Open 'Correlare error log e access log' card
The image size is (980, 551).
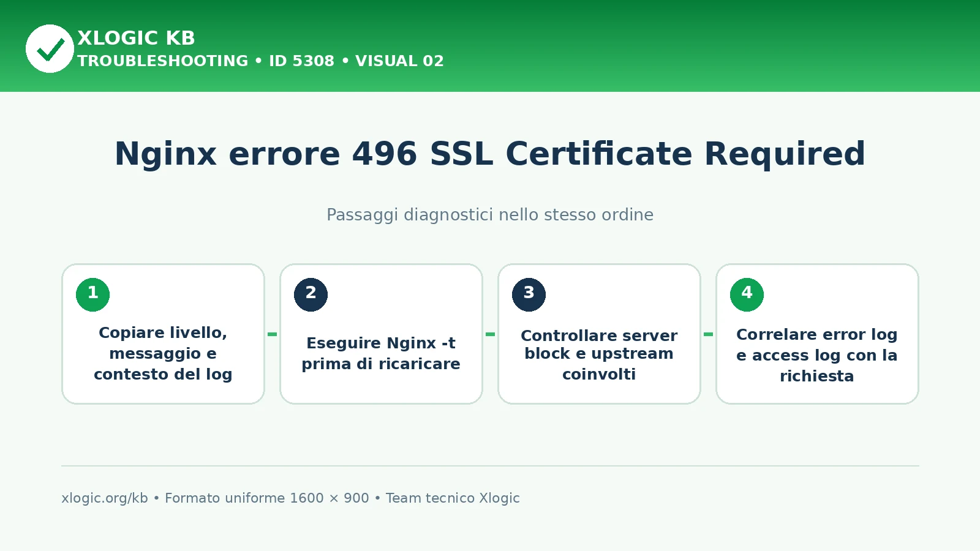pos(818,334)
